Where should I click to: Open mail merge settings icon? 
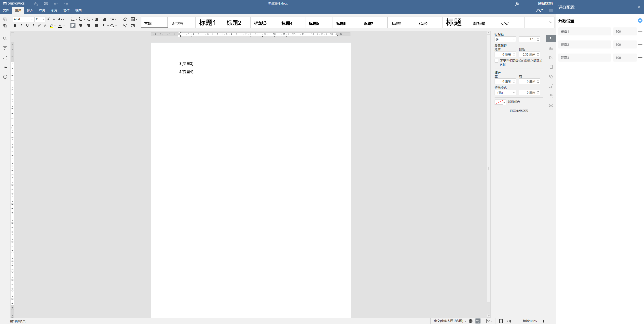point(551,105)
